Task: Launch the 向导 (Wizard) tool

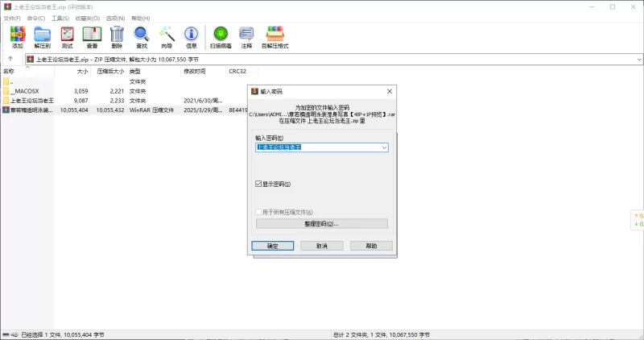Action: pyautogui.click(x=166, y=36)
